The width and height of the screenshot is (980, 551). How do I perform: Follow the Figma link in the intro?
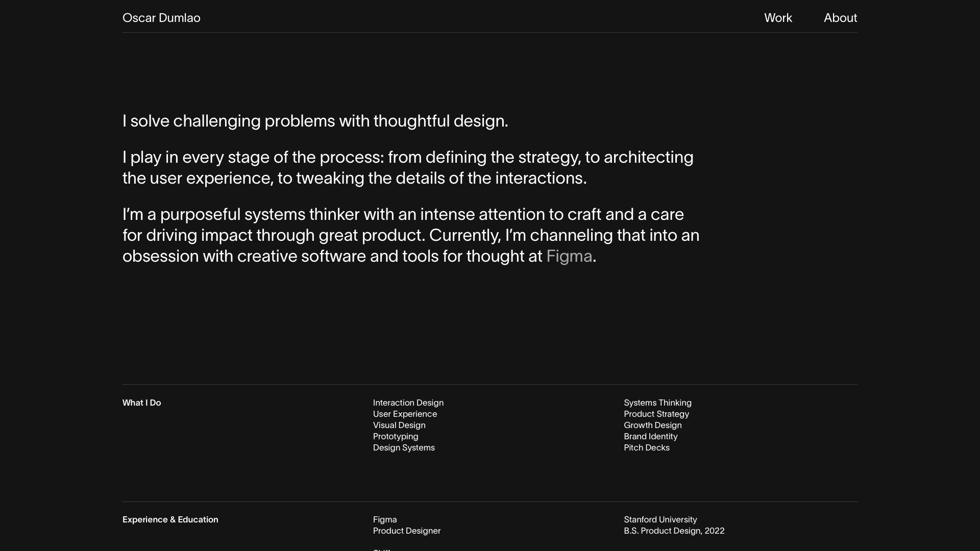pyautogui.click(x=569, y=256)
